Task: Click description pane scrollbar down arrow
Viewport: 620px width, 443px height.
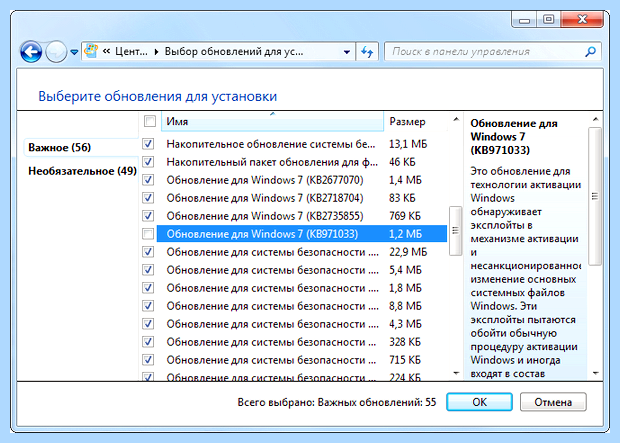Action: (595, 373)
